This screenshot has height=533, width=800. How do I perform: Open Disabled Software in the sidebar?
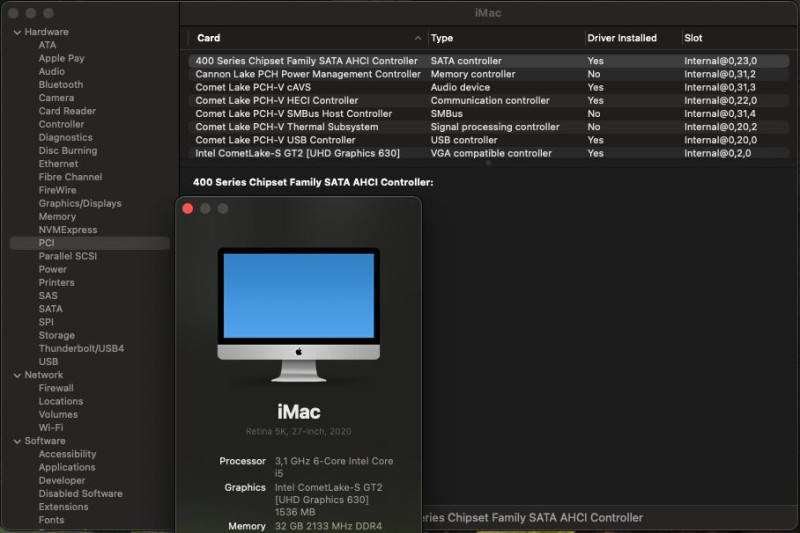[81, 494]
